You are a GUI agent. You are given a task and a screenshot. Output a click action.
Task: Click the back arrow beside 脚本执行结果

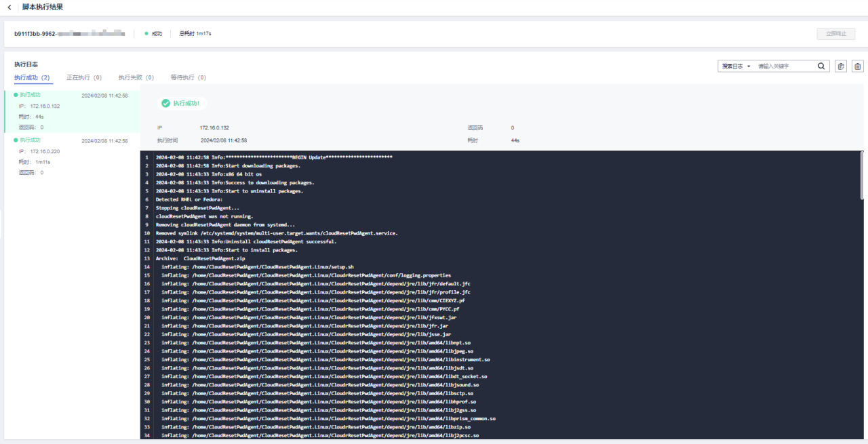tap(9, 7)
